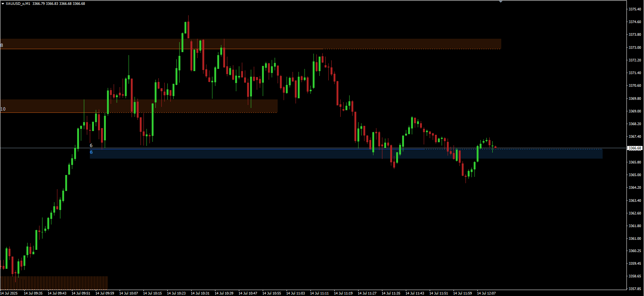
Task: Click the 3369.00 price scale label
Action: click(x=635, y=111)
